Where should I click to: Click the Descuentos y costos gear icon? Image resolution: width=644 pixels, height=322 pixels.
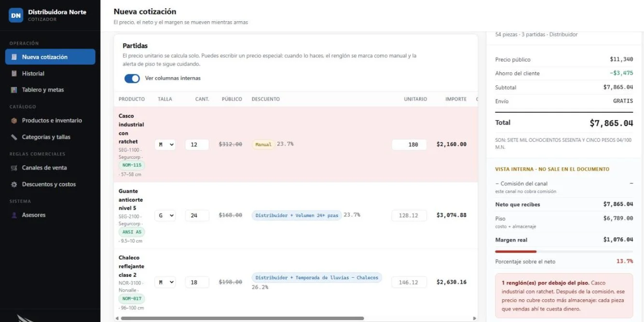click(x=14, y=184)
